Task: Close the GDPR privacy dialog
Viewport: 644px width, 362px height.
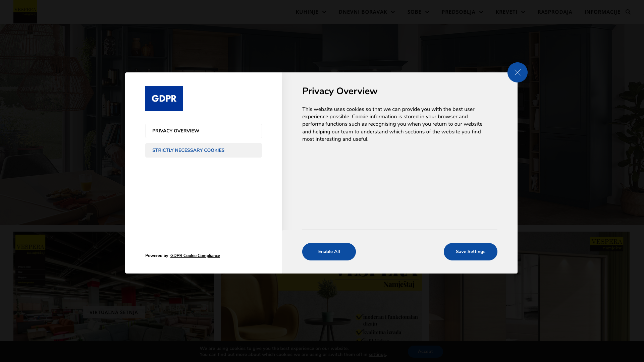Action: coord(517,72)
